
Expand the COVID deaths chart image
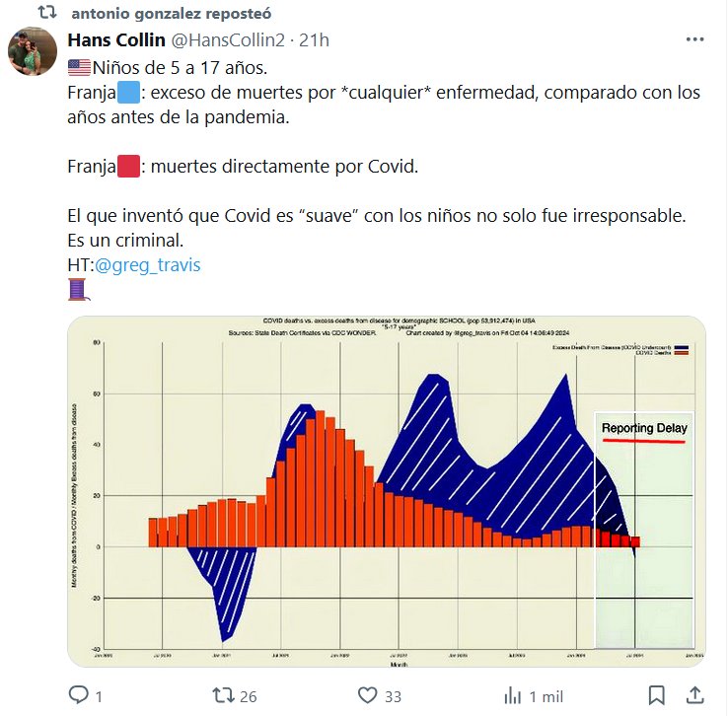[386, 491]
